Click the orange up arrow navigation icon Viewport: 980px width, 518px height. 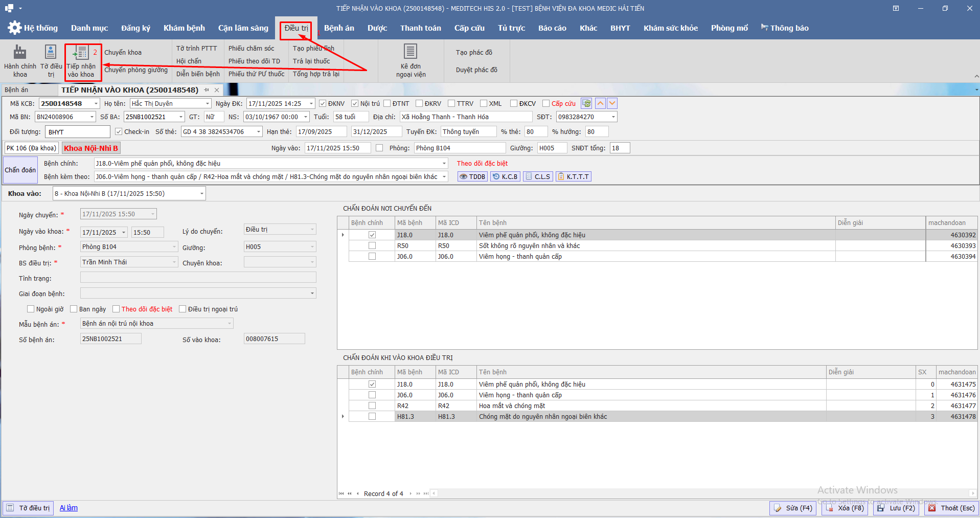click(600, 103)
